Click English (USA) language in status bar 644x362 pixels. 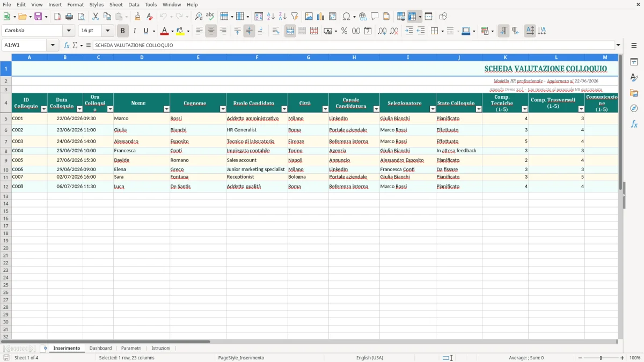(370, 358)
